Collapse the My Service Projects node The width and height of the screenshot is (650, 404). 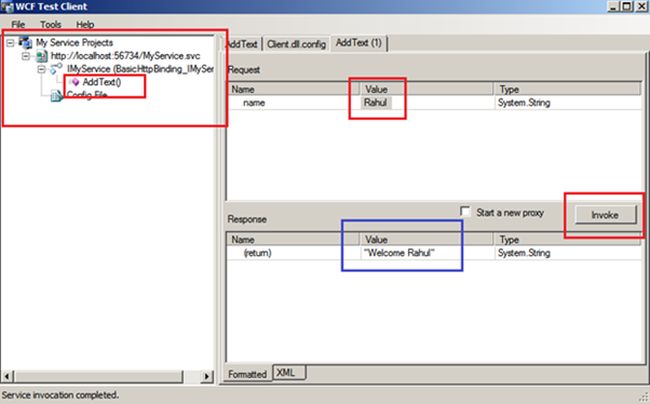[10, 43]
